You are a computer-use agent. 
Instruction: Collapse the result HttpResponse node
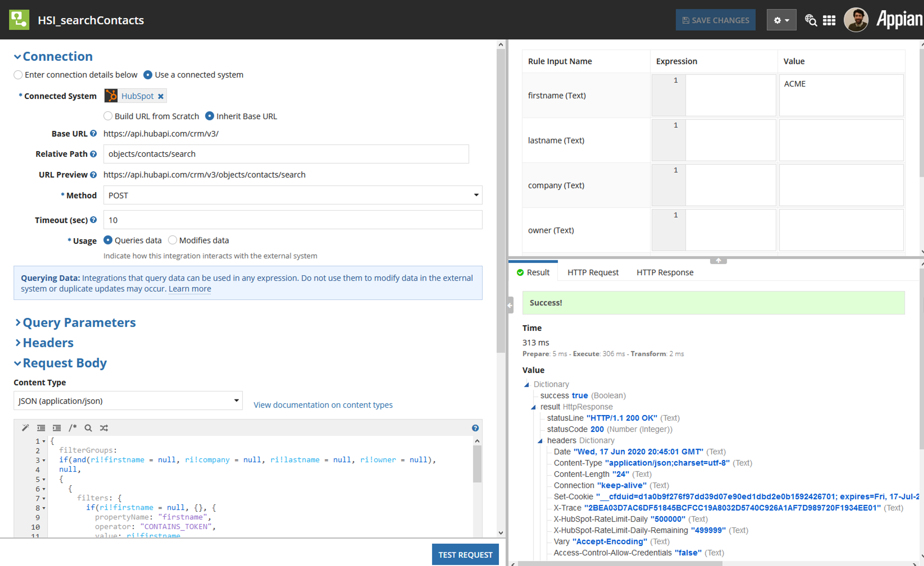click(x=533, y=407)
